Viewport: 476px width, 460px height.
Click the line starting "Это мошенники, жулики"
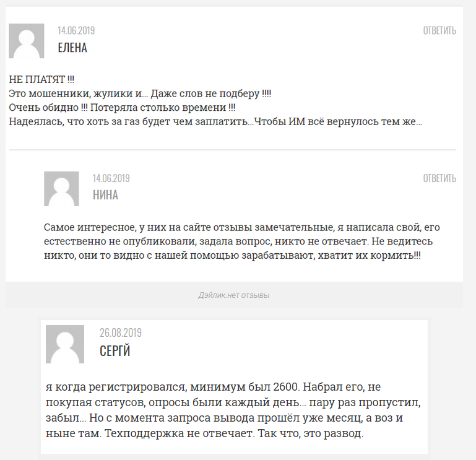[140, 93]
